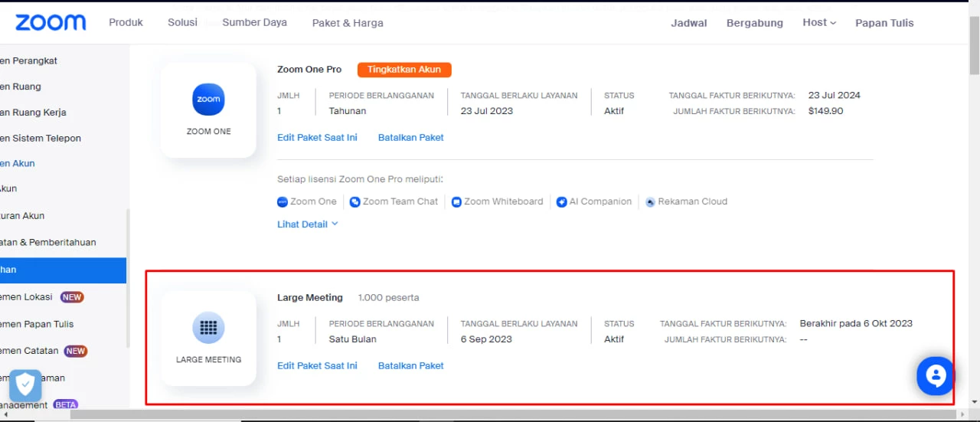980x422 pixels.
Task: Open Papan Tulis from the header
Action: 884,23
